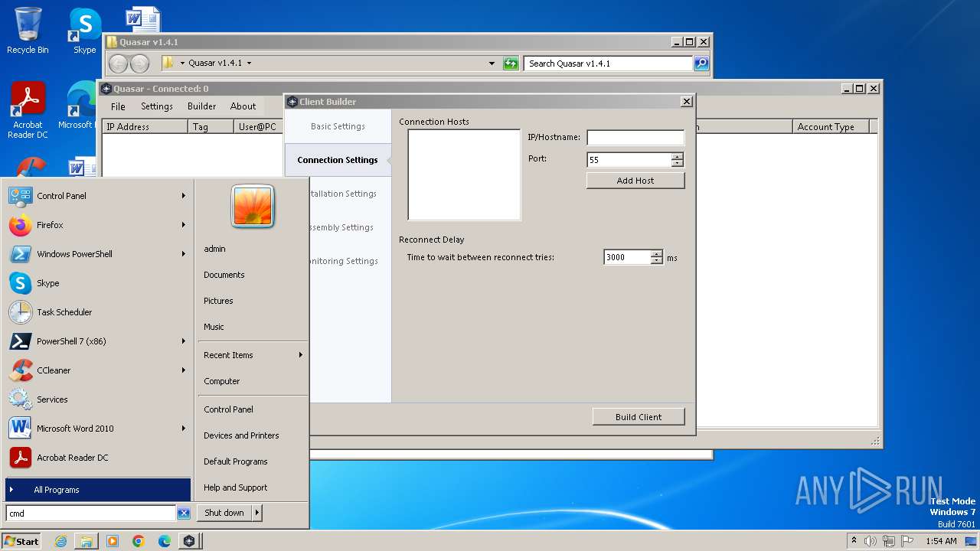The image size is (980, 551).
Task: Expand Recent Items submenu
Action: point(253,355)
